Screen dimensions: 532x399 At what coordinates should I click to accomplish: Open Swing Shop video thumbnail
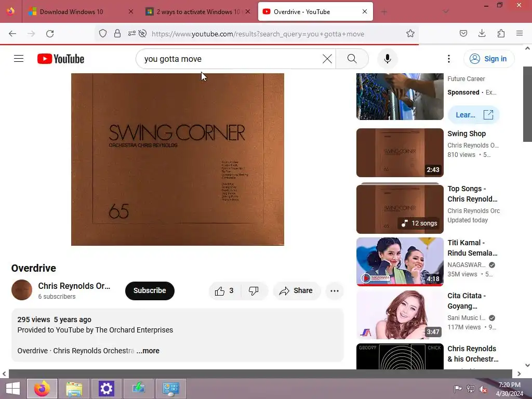point(400,153)
